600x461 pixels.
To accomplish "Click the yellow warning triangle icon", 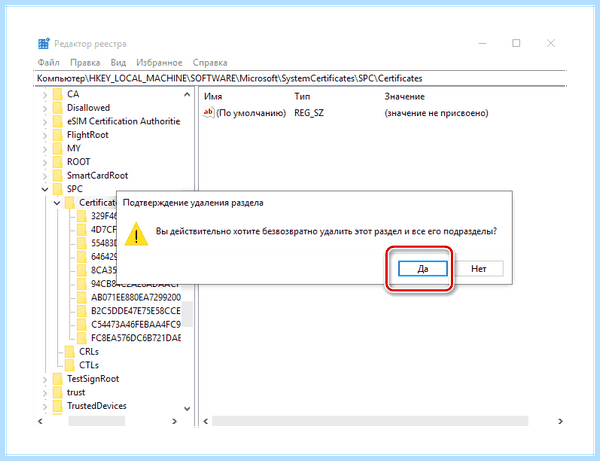I will [136, 233].
